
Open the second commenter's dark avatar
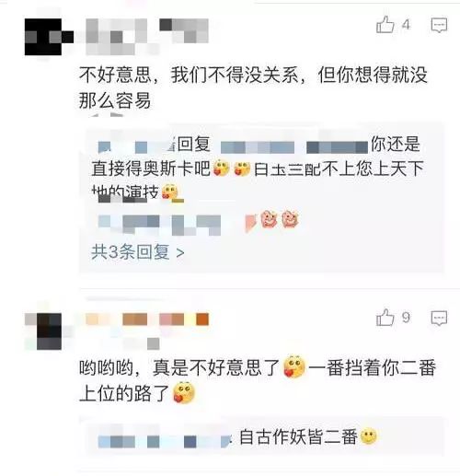tap(49, 331)
